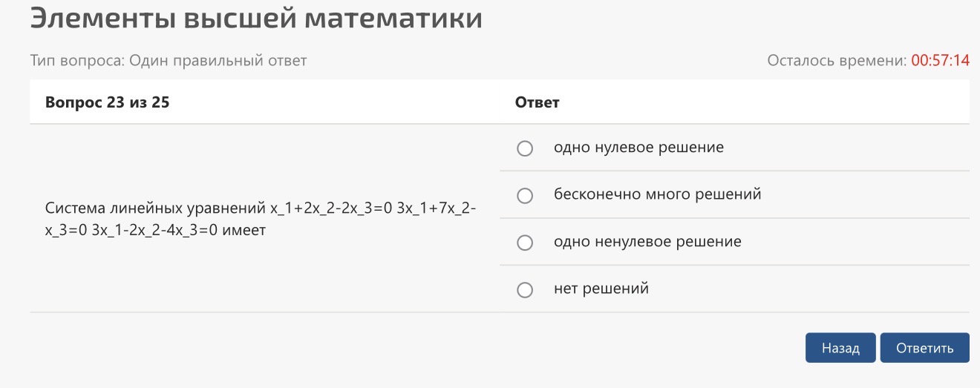Image resolution: width=980 pixels, height=388 pixels.
Task: Select radio circle for 'одно нулевое решение'
Action: click(525, 148)
